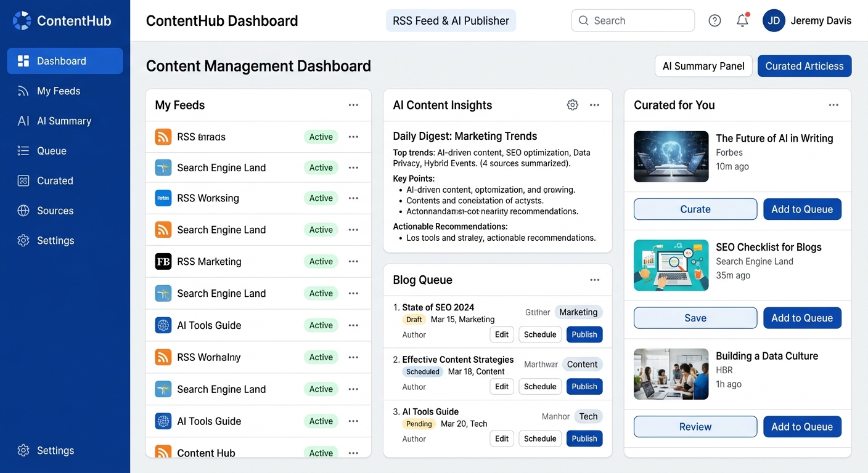Open AI Content Insights gear settings
Screen dimensions: 868x473
click(572, 105)
